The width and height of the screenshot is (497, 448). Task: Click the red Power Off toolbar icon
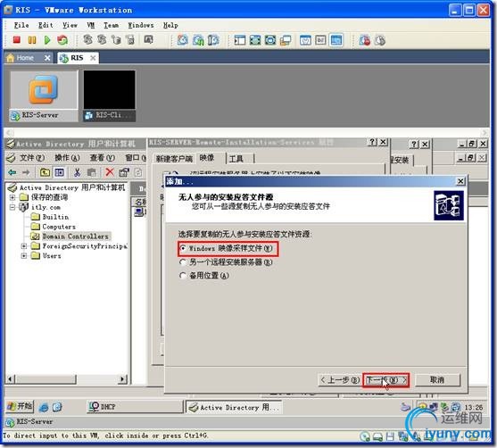tap(16, 40)
